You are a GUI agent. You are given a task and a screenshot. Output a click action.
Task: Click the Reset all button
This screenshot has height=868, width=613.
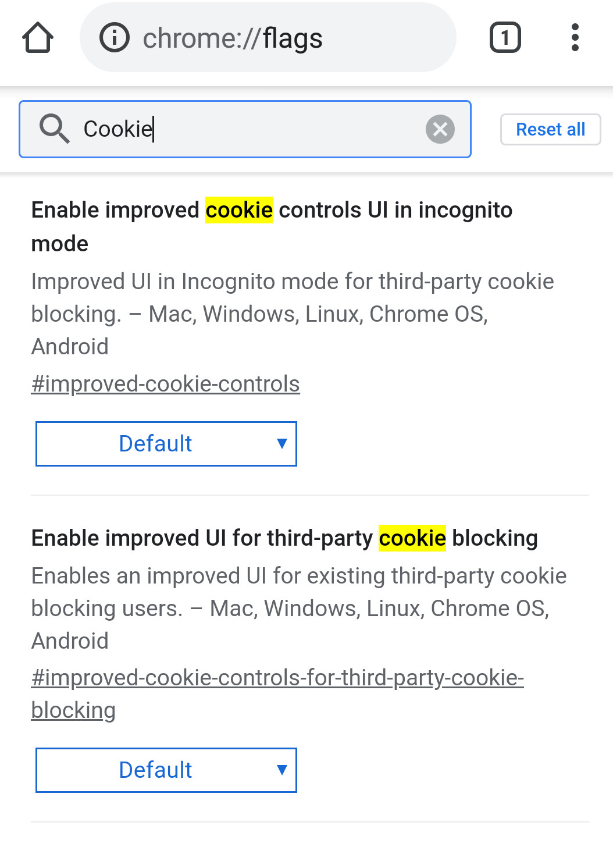(550, 129)
